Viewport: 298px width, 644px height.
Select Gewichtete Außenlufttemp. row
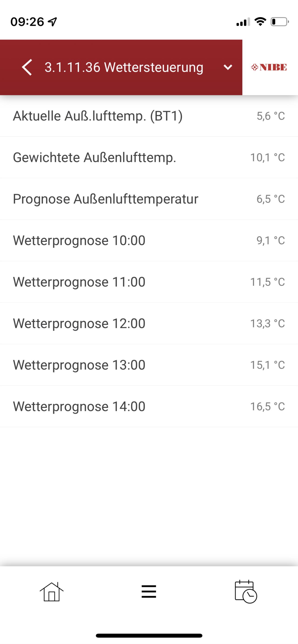pyautogui.click(x=149, y=158)
